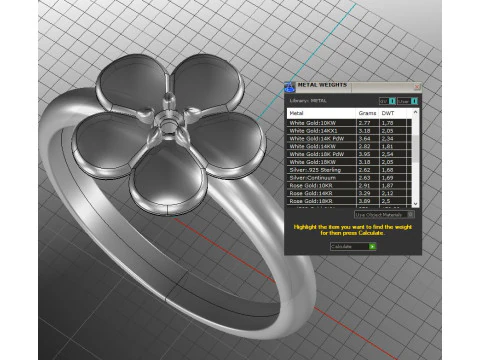Click the 1.81 DWT value
The image size is (480, 360).
pyautogui.click(x=387, y=146)
